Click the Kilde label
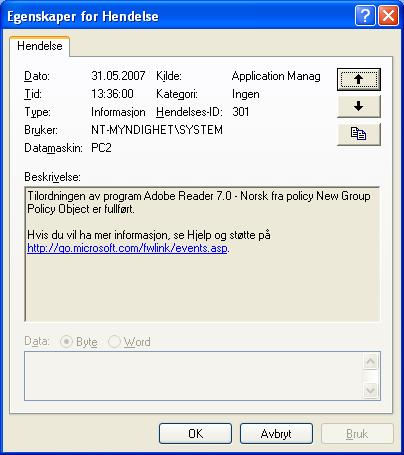The image size is (404, 455). [169, 76]
